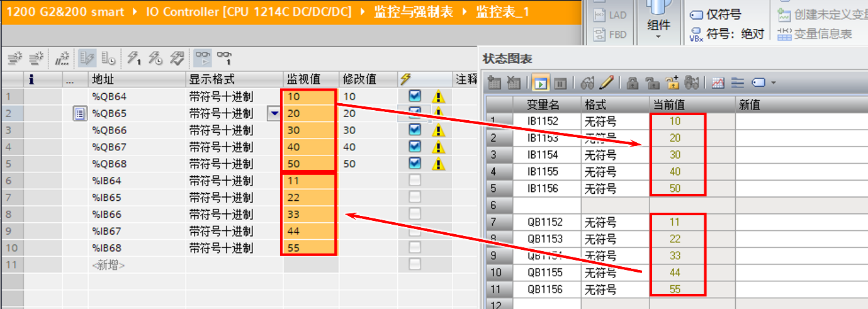Image resolution: width=868 pixels, height=309 pixels.
Task: Click the symbol tag icon in status chart toolbar
Action: click(758, 82)
